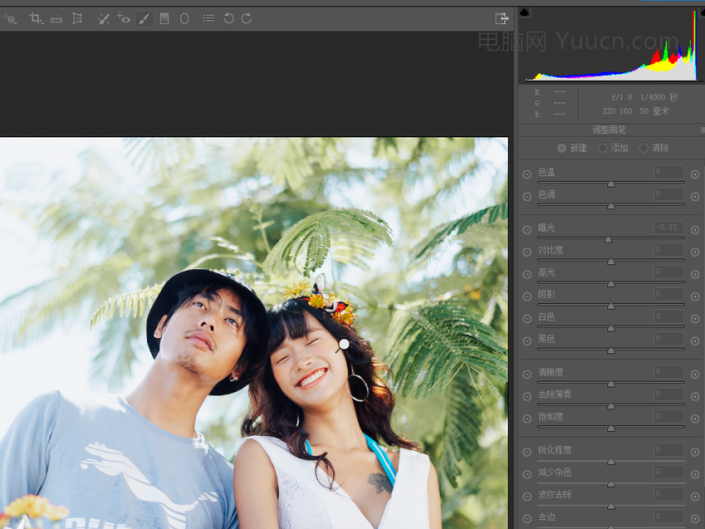This screenshot has width=705, height=529.
Task: Select the 清除 radio button
Action: point(643,148)
